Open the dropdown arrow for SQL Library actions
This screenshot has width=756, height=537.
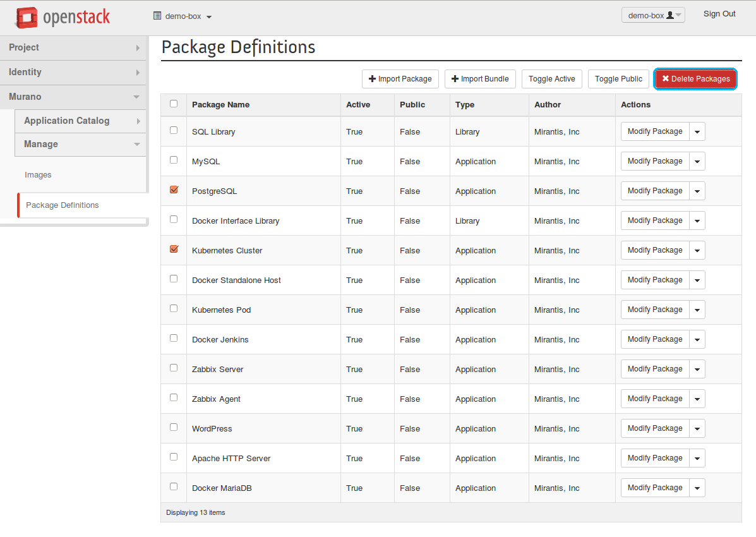(x=697, y=132)
